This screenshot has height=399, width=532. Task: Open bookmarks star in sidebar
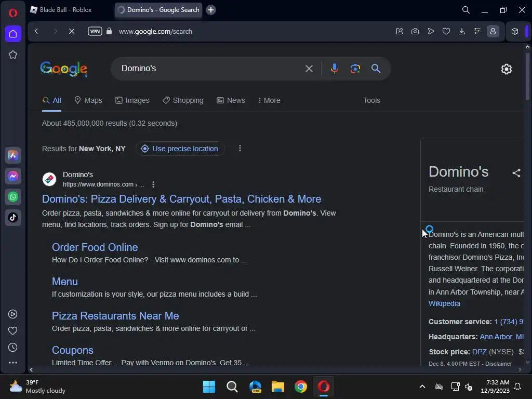[x=13, y=55]
